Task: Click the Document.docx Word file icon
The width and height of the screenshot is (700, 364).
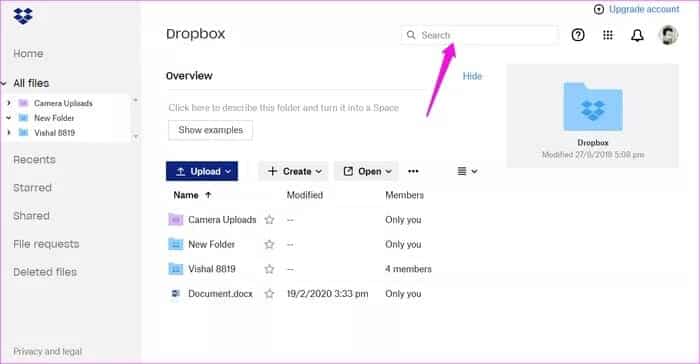Action: (176, 293)
